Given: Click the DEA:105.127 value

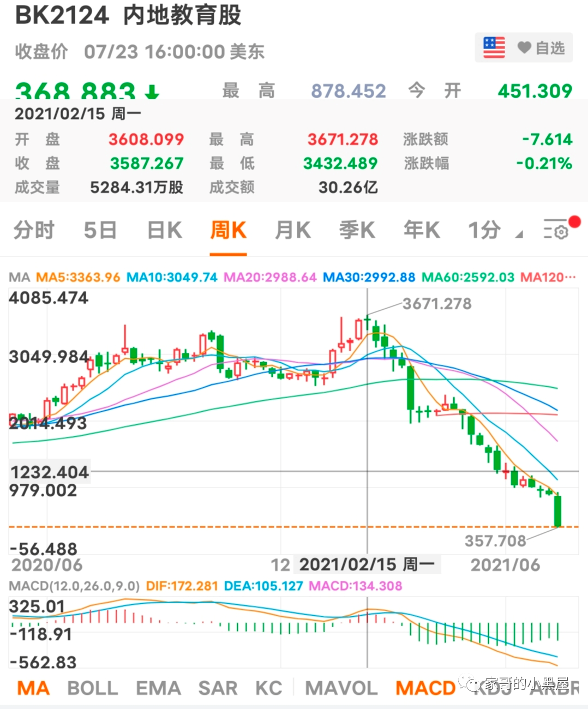Looking at the screenshot, I should coord(263,586).
